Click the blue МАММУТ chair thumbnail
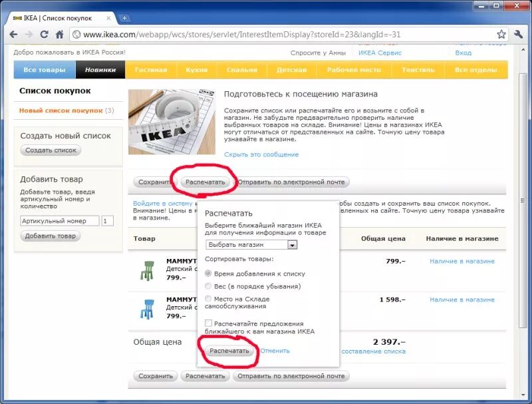Viewport: 532px width, 404px height. [147, 309]
